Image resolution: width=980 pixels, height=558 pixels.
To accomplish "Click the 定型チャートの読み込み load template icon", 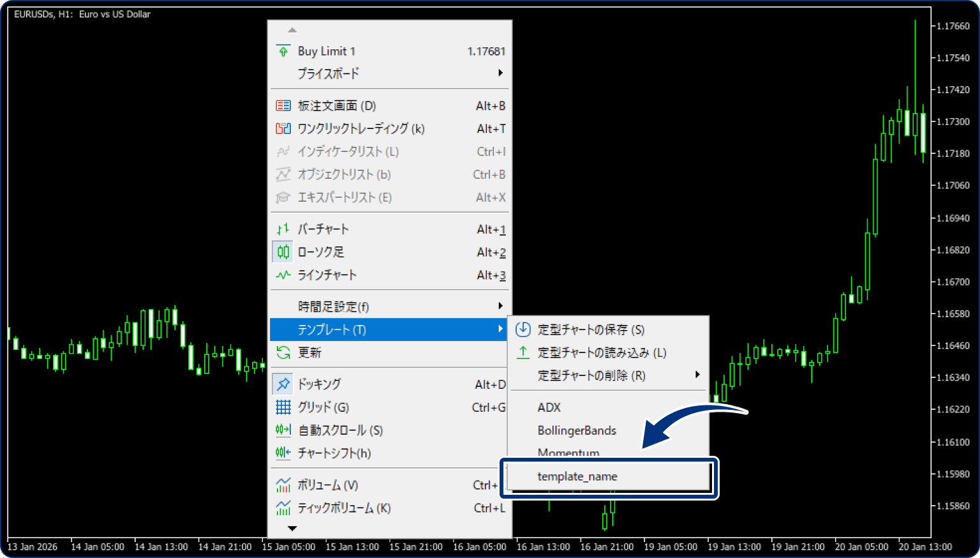I will 522,352.
